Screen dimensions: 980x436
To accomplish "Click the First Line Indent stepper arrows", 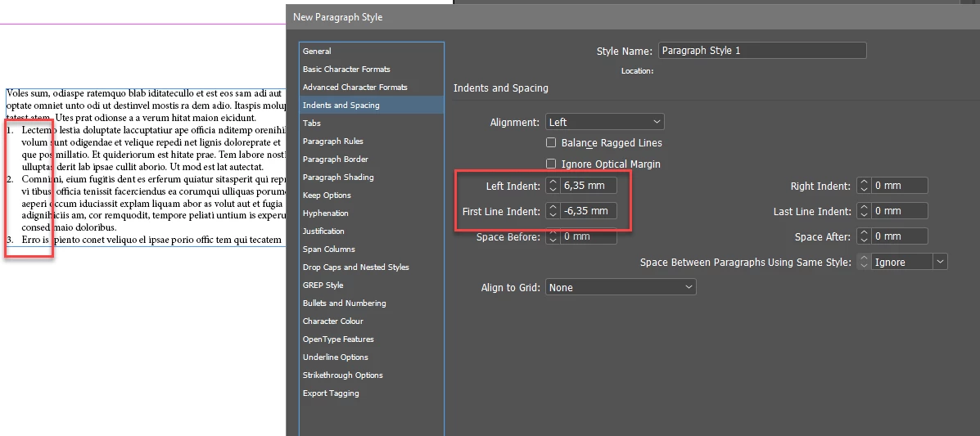I will pos(553,211).
